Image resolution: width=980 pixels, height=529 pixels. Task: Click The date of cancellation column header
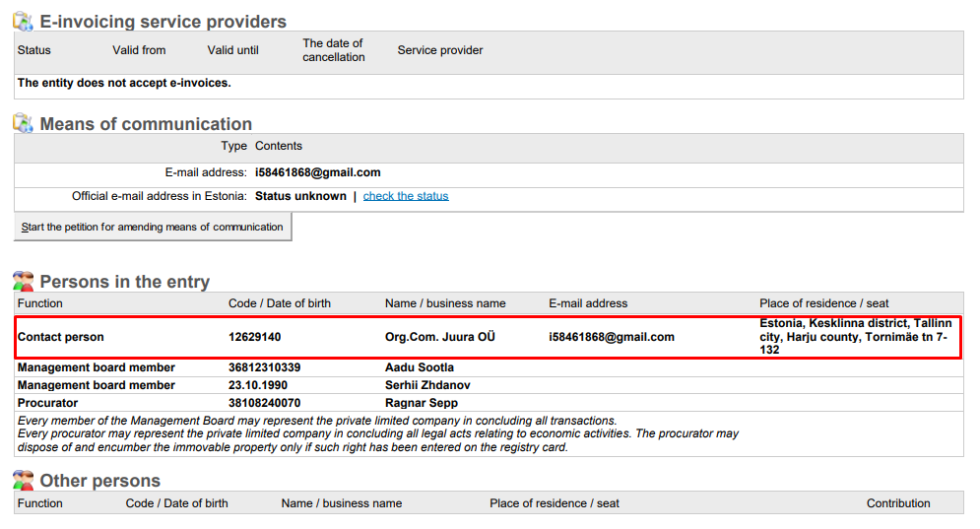tap(334, 50)
